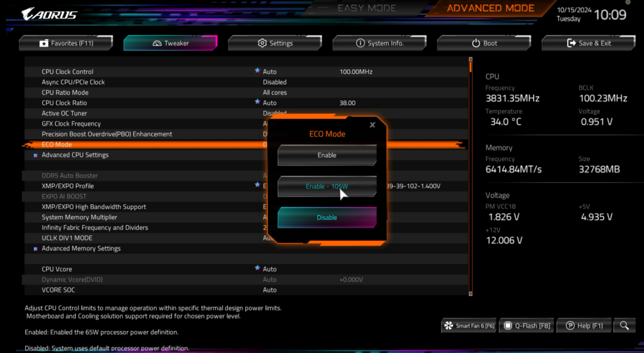
Task: Switch to the Settings tab
Action: (275, 43)
